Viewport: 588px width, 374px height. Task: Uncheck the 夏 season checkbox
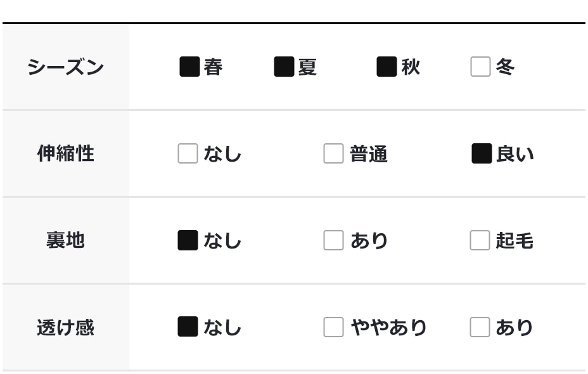284,67
